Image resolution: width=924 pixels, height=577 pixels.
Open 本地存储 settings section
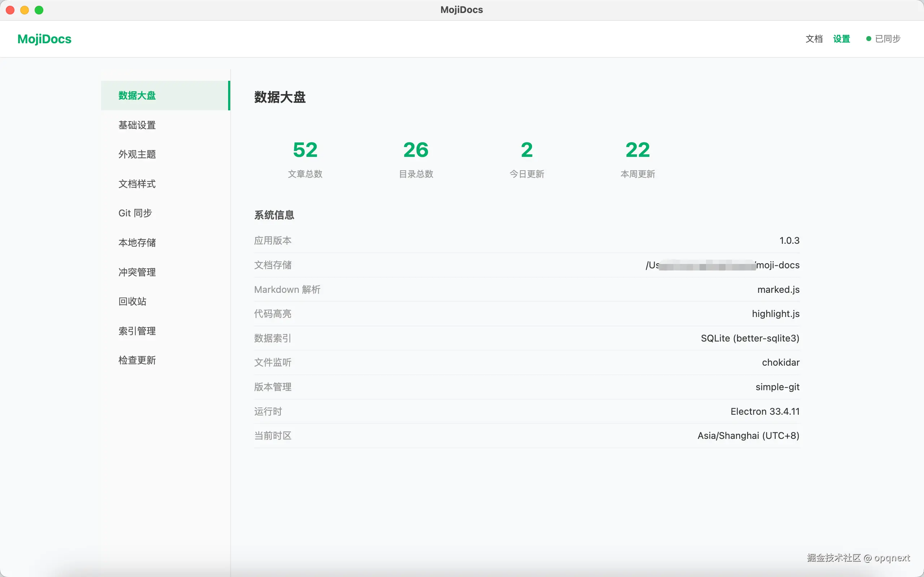point(137,242)
